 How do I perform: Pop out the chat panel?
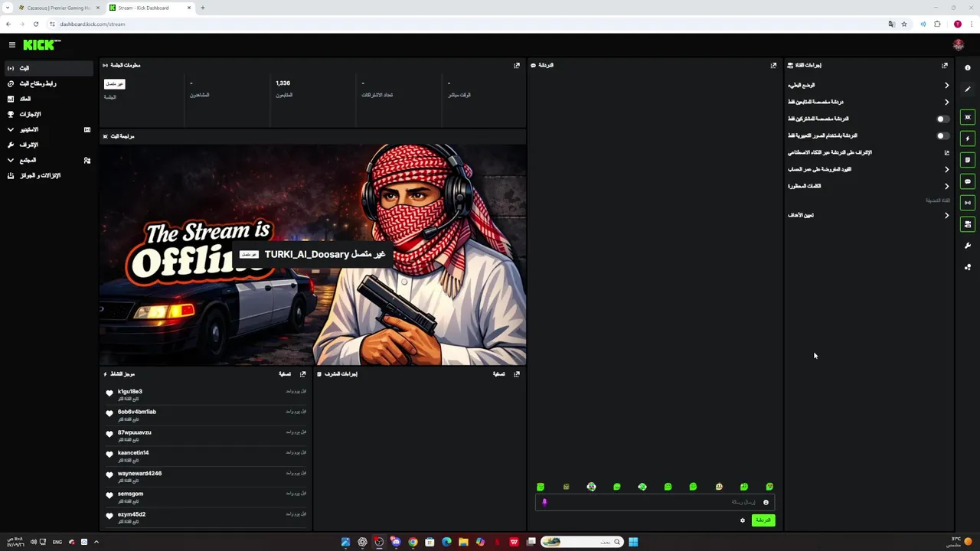coord(773,65)
